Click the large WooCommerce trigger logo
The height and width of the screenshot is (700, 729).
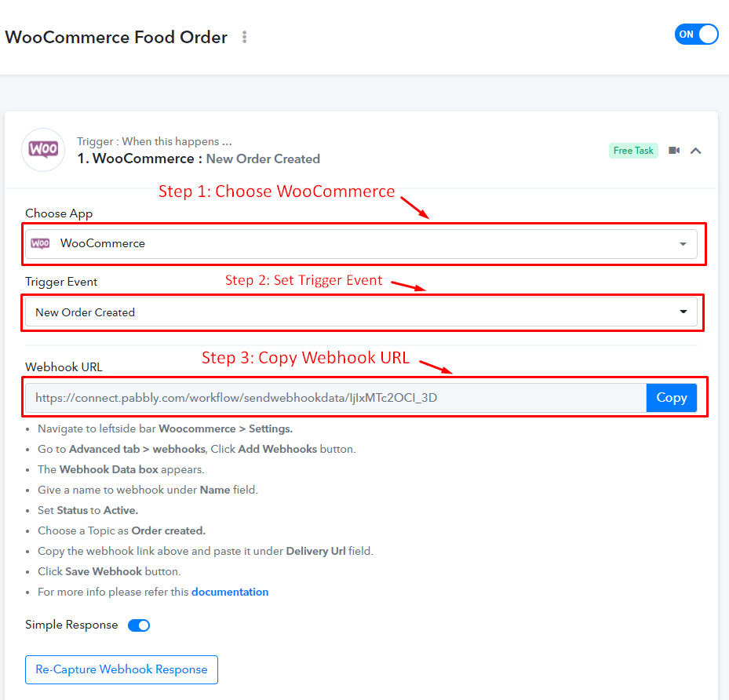point(43,150)
